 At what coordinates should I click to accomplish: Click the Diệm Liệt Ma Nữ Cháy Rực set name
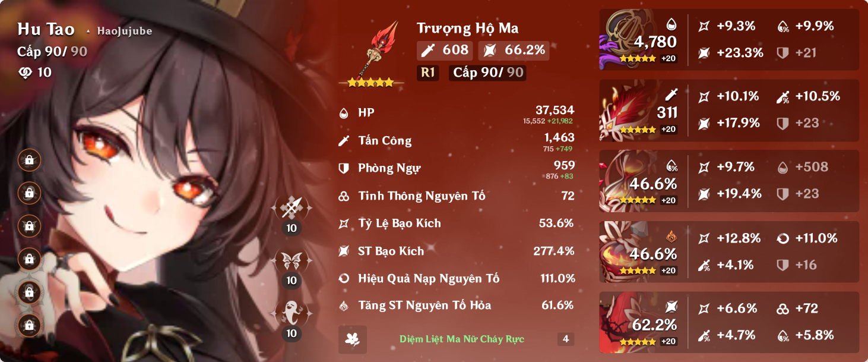pos(462,339)
